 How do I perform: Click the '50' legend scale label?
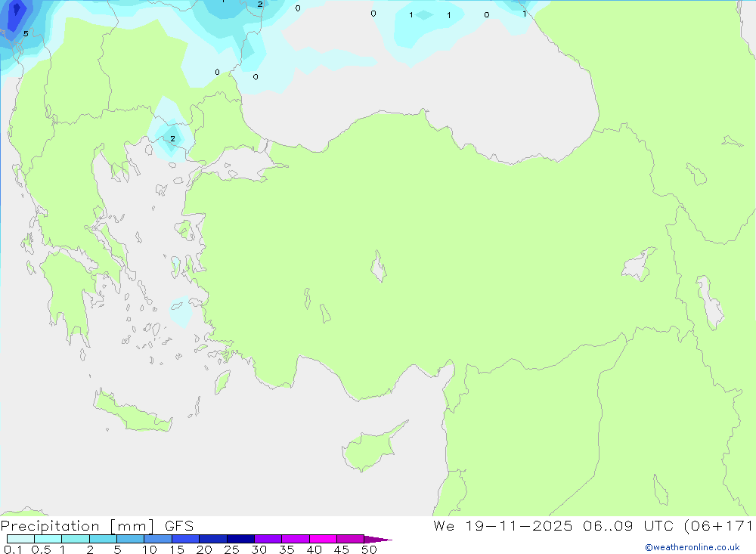click(369, 549)
